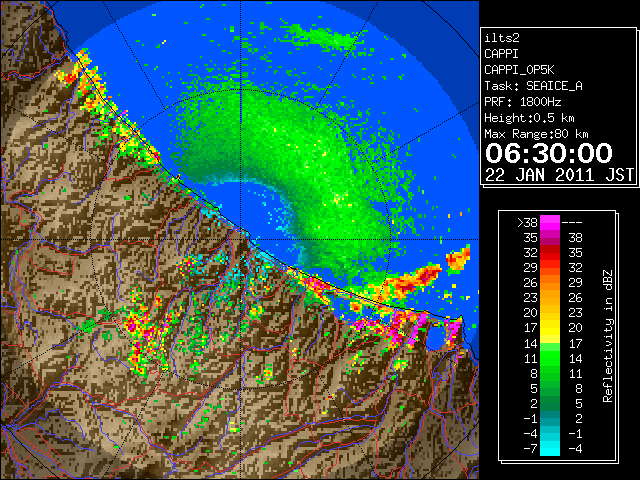This screenshot has width=640, height=480.
Task: Click the 'Reflectivity in dBZ' axis label
Action: (x=607, y=336)
